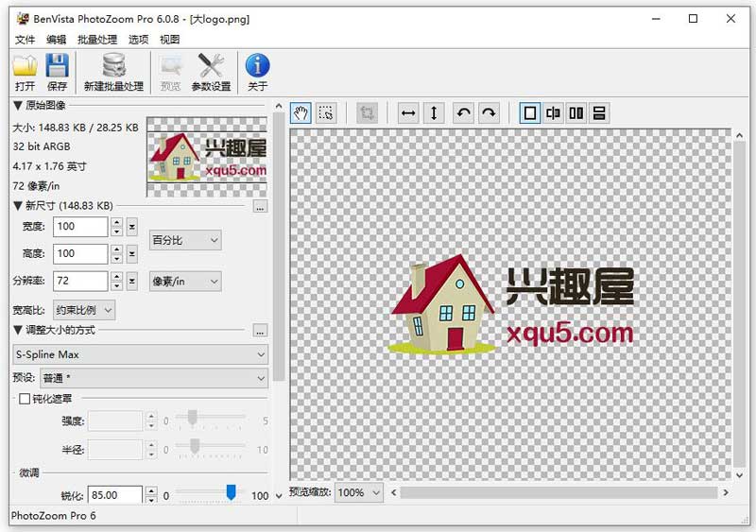Viewport: 756px width, 532px height.
Task: Click the preview horizontal scrollbar
Action: [558, 492]
